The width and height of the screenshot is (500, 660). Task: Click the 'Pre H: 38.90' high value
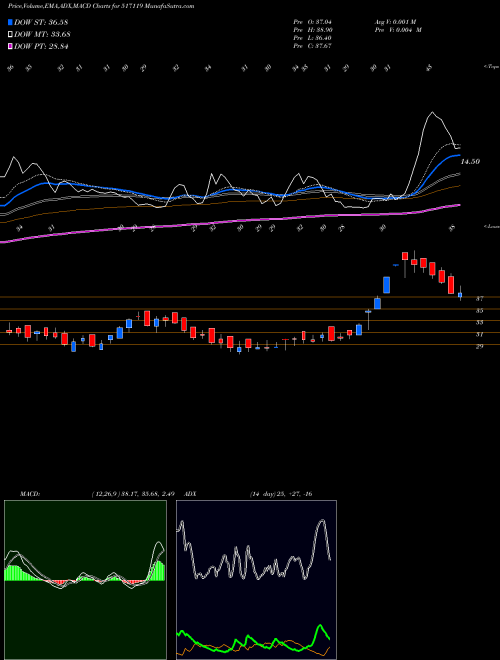click(x=312, y=30)
